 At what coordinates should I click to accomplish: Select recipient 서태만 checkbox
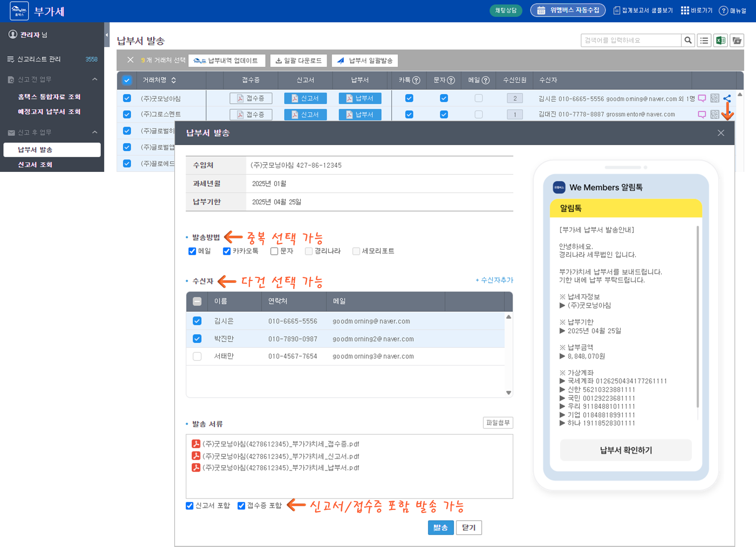click(197, 356)
